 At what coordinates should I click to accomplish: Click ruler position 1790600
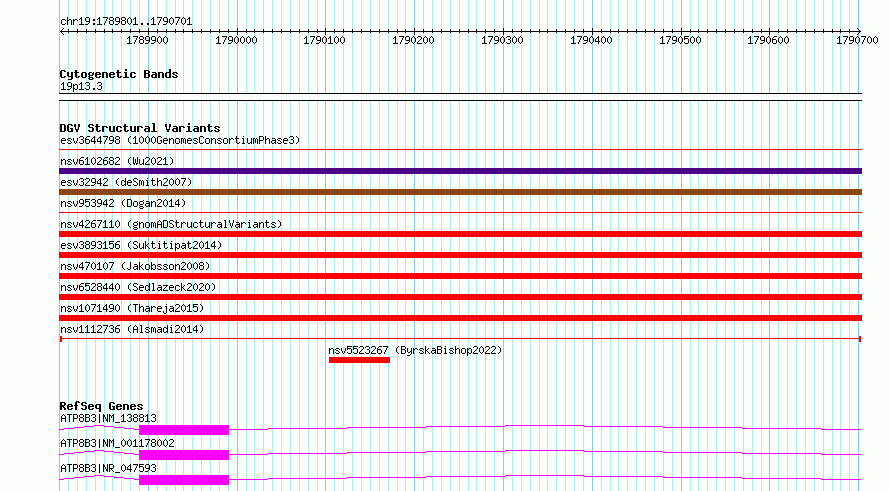769,40
